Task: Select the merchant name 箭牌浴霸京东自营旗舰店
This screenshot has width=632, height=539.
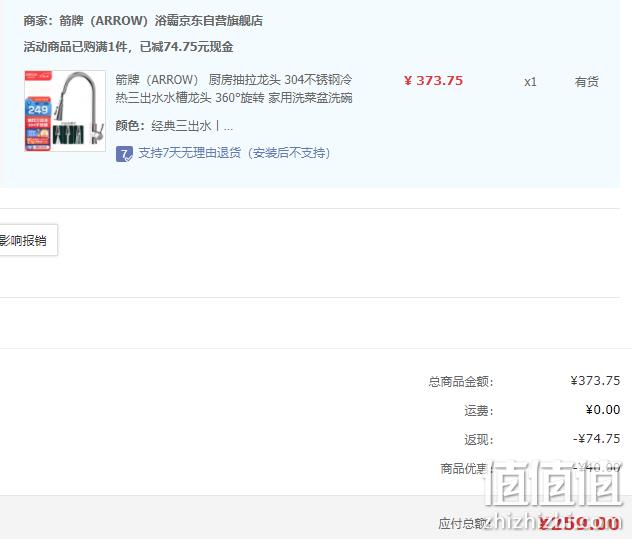Action: pyautogui.click(x=143, y=21)
